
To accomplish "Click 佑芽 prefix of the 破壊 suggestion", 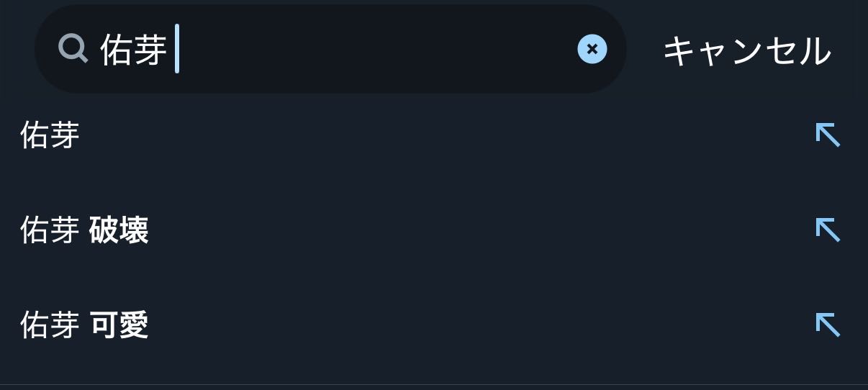I will click(x=50, y=231).
